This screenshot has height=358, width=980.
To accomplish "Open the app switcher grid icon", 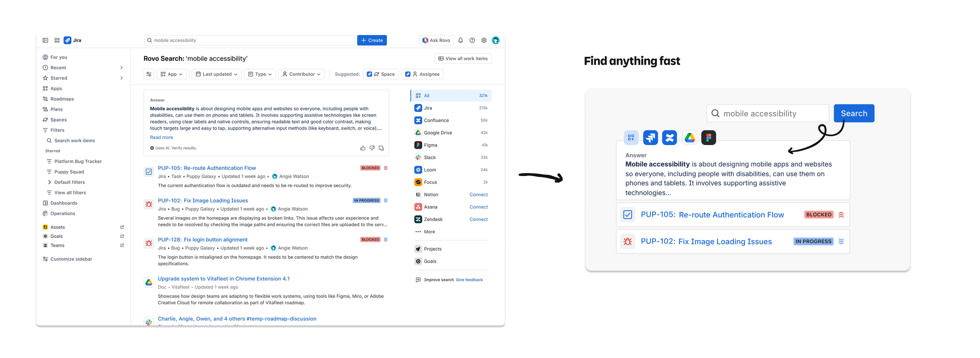I will [57, 40].
